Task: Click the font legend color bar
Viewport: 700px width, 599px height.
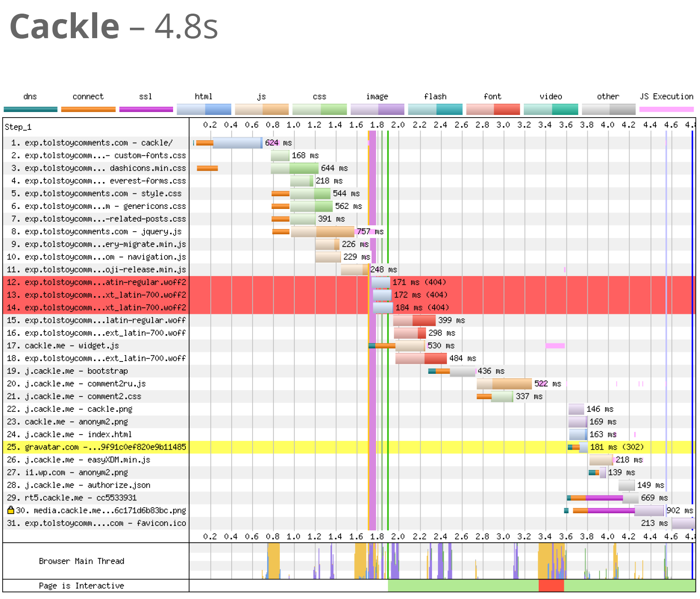Action: coord(493,109)
